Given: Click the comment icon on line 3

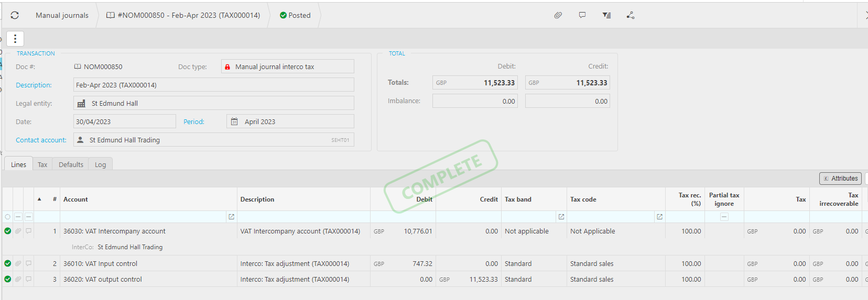Looking at the screenshot, I should point(29,279).
